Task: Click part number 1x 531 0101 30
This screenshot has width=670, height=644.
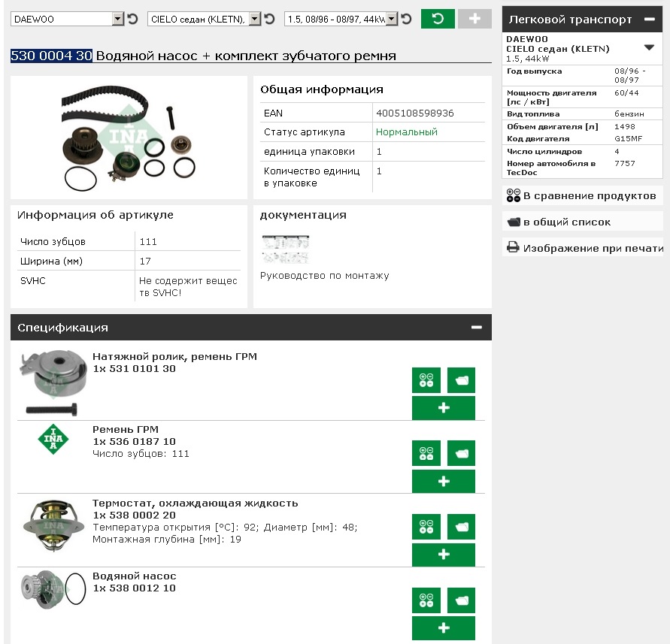Action: pos(134,368)
